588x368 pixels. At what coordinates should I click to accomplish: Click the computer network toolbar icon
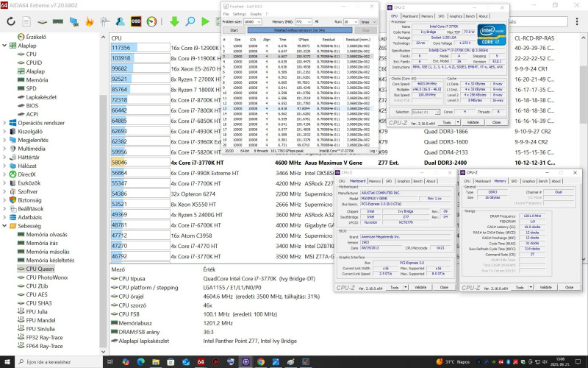(74, 22)
